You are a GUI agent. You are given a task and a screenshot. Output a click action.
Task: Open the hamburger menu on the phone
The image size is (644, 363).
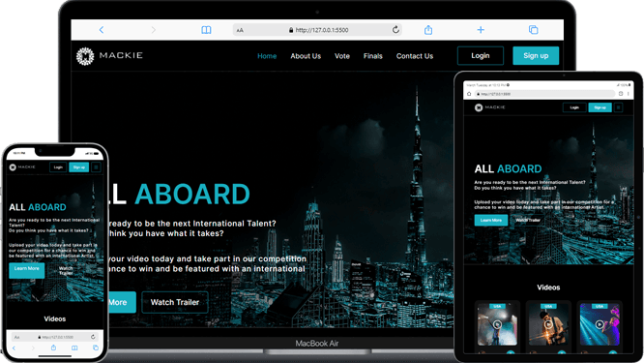click(96, 166)
